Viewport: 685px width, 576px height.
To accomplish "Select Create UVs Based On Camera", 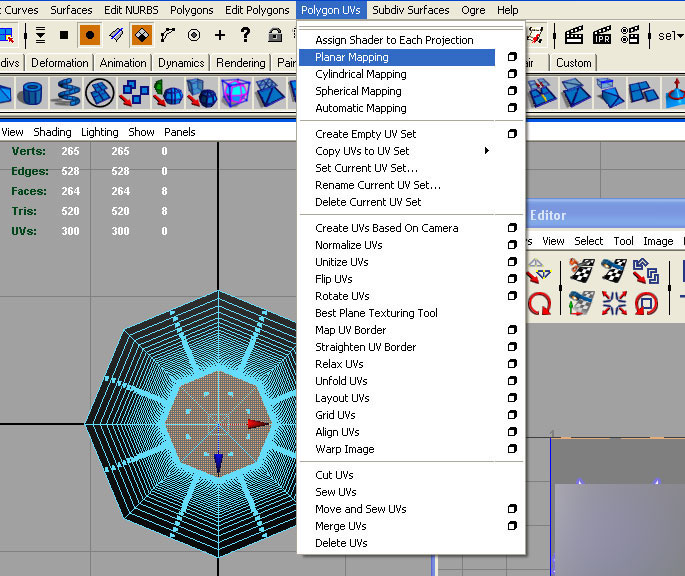I will pos(387,228).
